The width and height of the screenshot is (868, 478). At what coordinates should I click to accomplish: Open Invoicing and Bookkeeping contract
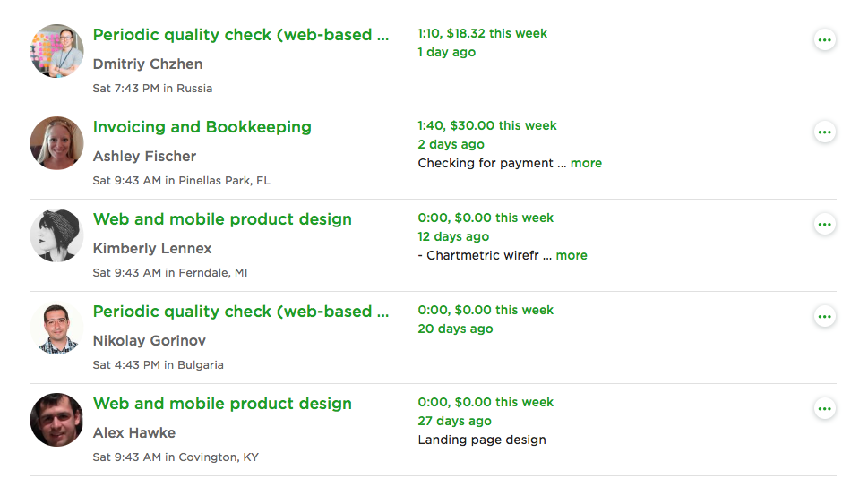(x=202, y=127)
